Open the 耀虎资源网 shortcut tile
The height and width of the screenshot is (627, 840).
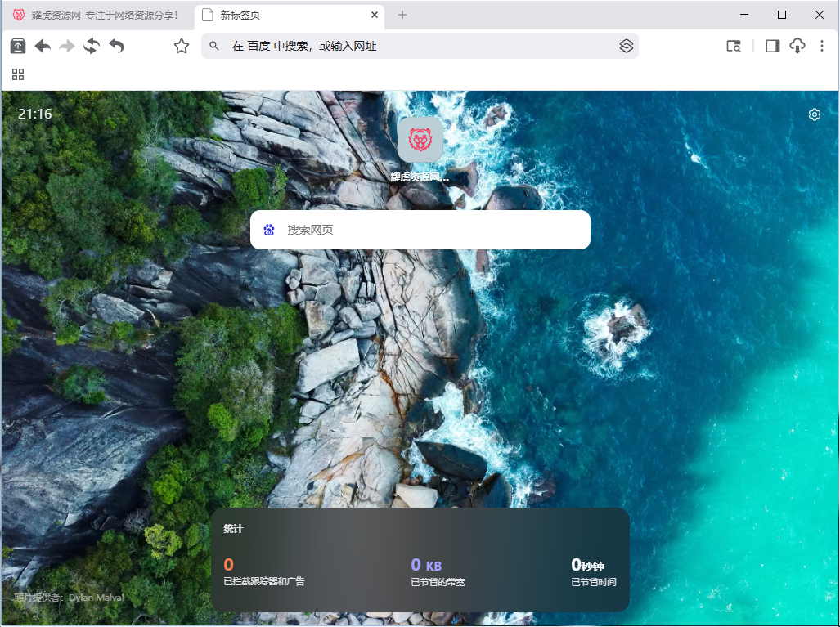(420, 140)
